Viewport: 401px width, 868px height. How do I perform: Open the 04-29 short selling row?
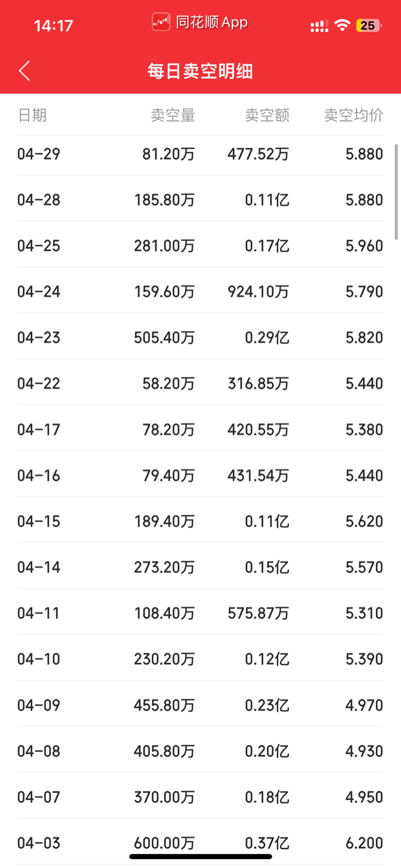click(200, 154)
